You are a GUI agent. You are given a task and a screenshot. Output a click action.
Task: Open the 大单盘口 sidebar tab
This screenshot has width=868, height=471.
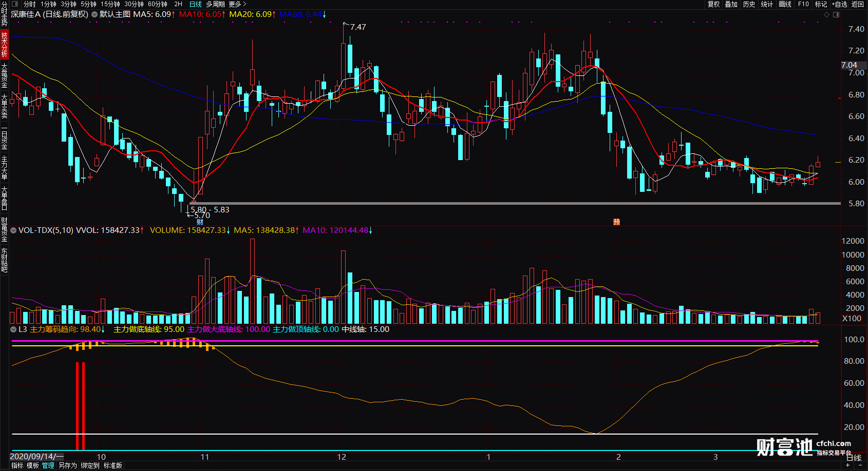pyautogui.click(x=4, y=199)
